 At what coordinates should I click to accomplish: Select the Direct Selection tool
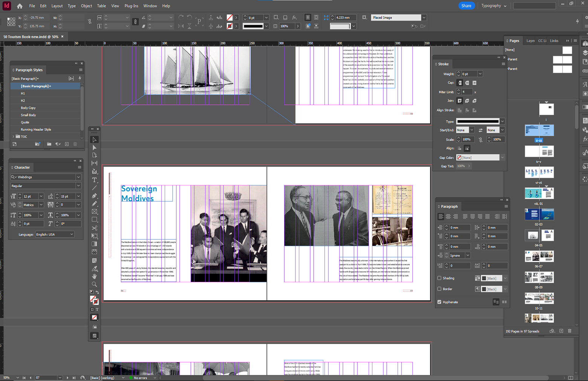95,147
